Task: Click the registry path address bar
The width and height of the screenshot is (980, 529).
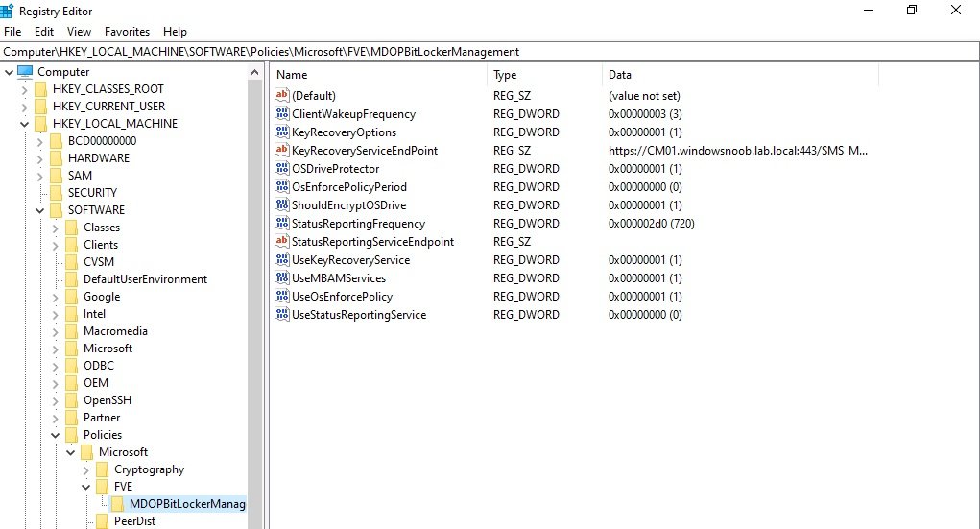Action: click(490, 51)
